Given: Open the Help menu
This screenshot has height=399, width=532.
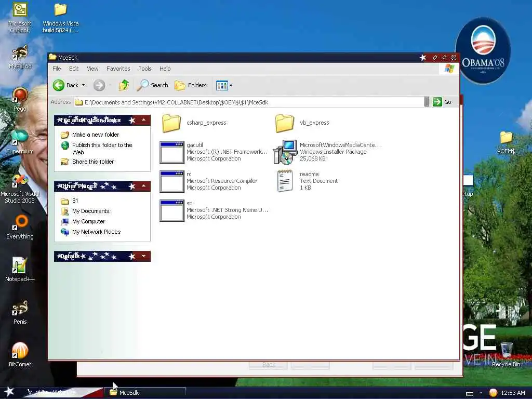Looking at the screenshot, I should pos(165,69).
